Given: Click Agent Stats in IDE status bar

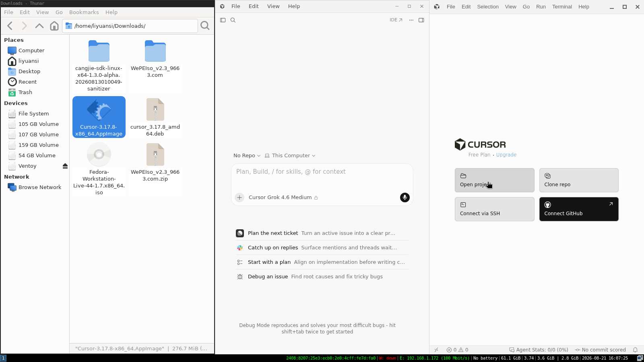Looking at the screenshot, I should pos(539,350).
